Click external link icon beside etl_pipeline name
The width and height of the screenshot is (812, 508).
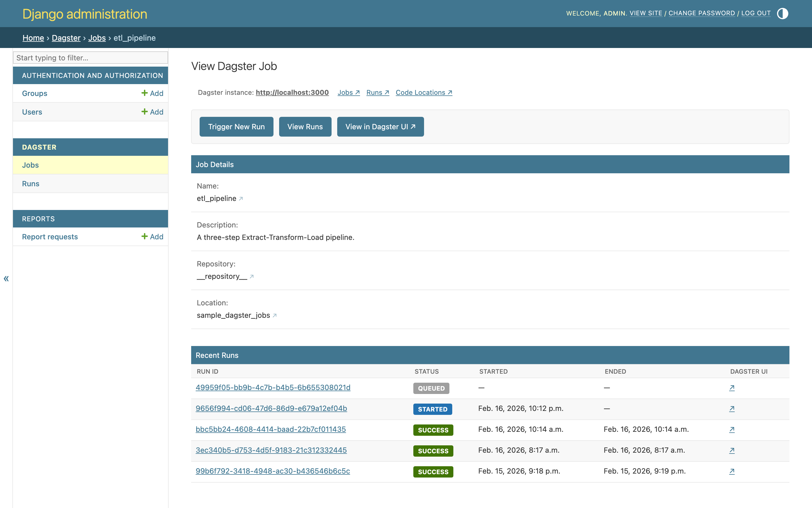[241, 199]
